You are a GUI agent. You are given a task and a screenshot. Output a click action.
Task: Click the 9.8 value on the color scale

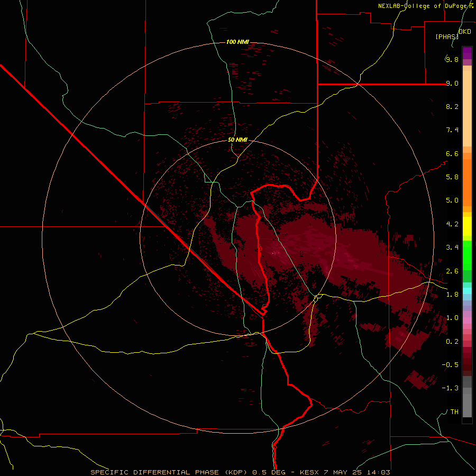(452, 59)
